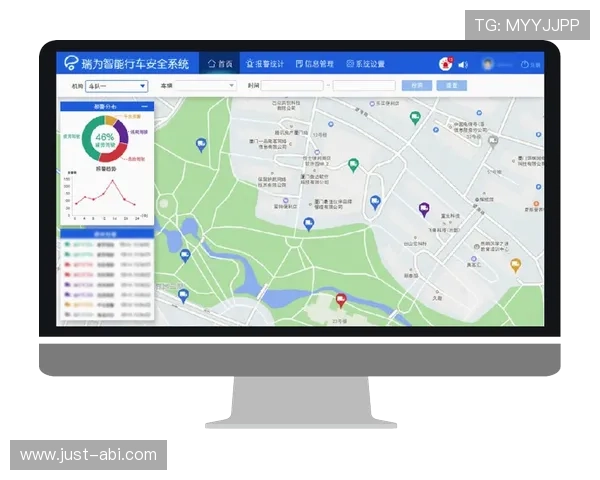Open the alarm notification bell icon
The width and height of the screenshot is (600, 480).
[445, 64]
